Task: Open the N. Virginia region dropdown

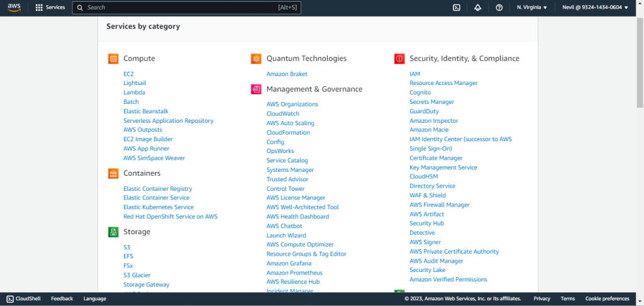Action: [x=532, y=8]
